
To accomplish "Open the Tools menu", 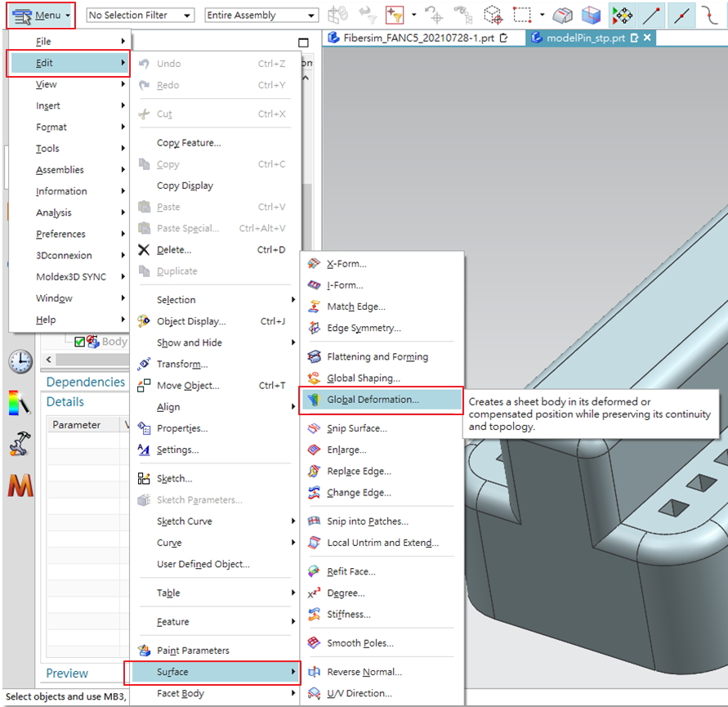I will (69, 148).
